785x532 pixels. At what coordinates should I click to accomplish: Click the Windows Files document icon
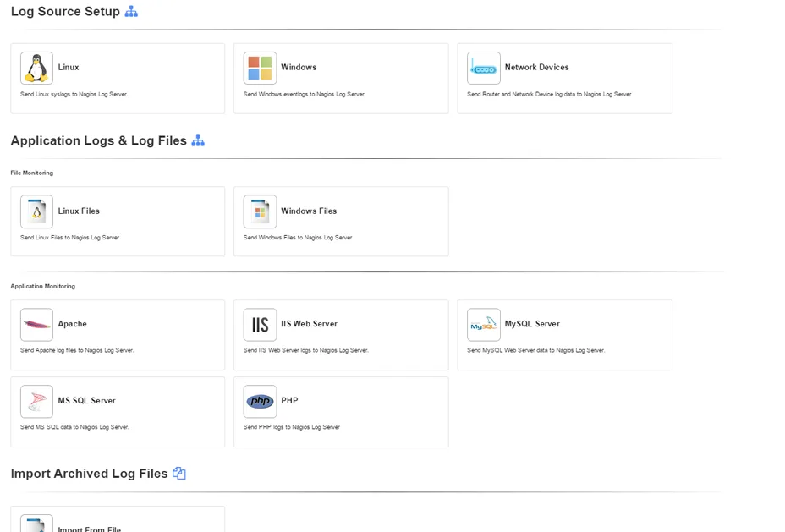pyautogui.click(x=260, y=211)
